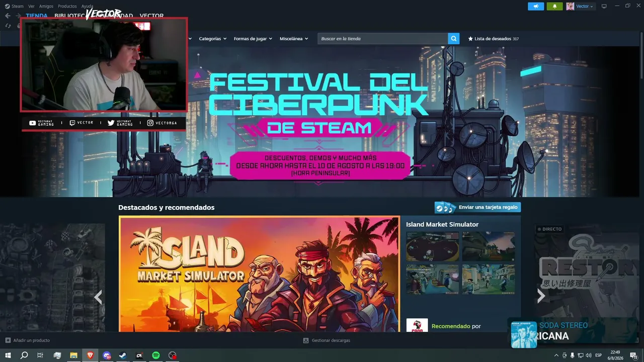This screenshot has width=644, height=362.
Task: Click the microphone tray icon
Action: pyautogui.click(x=572, y=355)
